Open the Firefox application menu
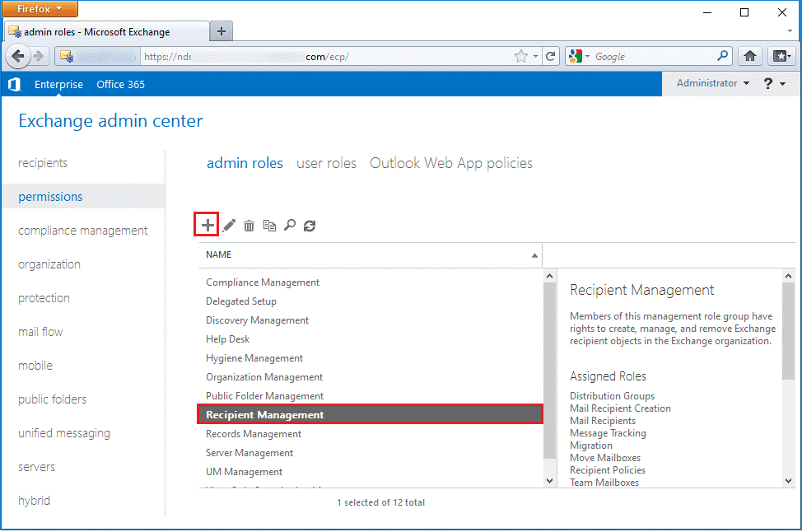The width and height of the screenshot is (802, 532). point(40,9)
